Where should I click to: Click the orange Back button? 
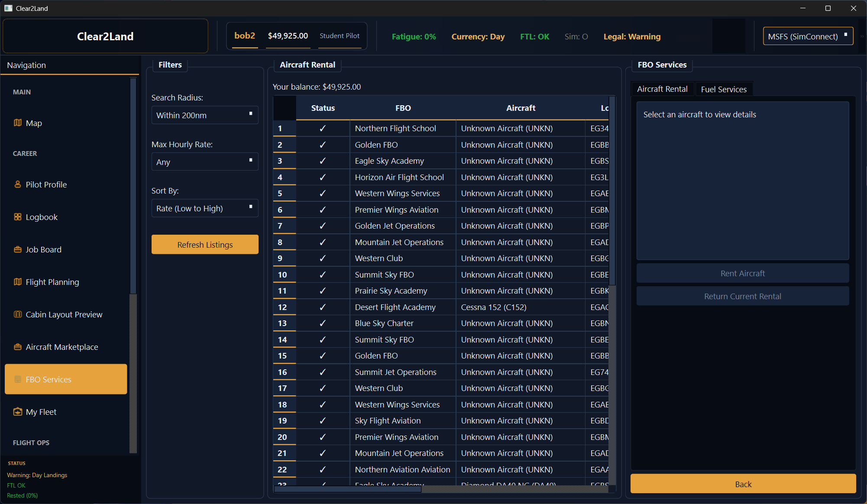(743, 484)
